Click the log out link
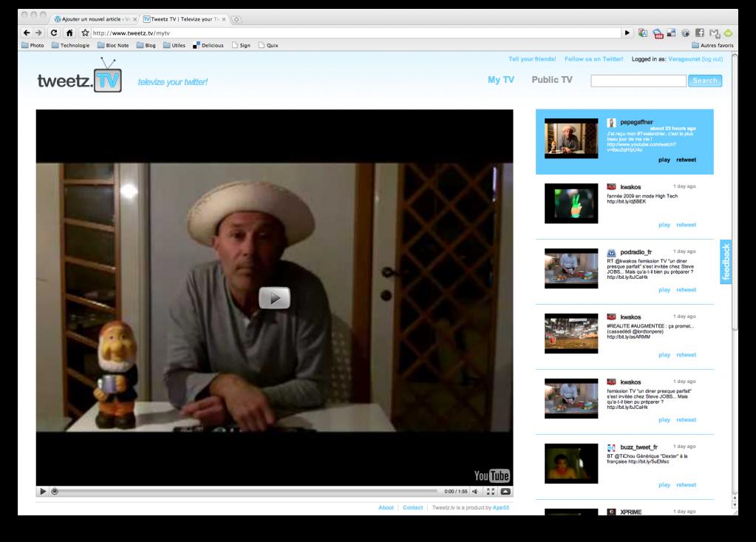Viewport: 756px width, 542px height. click(x=712, y=59)
